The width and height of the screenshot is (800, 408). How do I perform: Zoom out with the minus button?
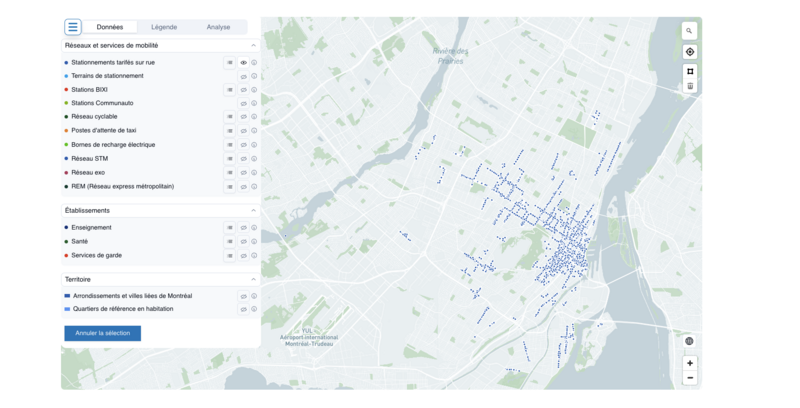click(689, 378)
